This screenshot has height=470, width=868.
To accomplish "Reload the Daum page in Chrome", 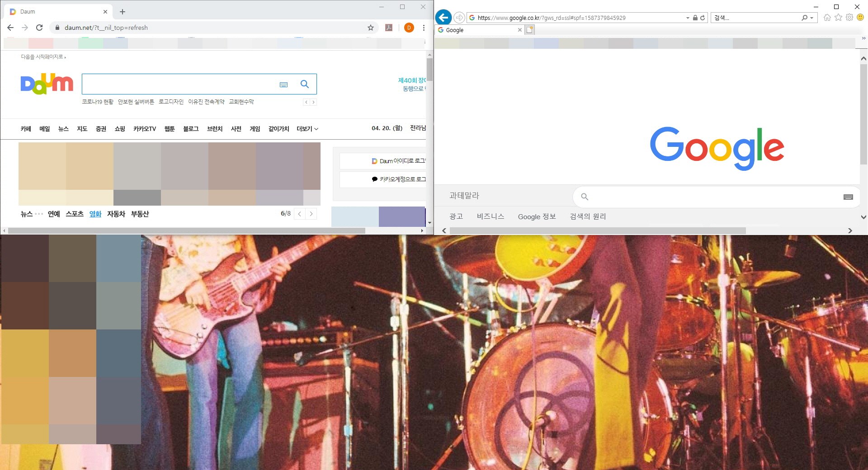I will pos(39,28).
